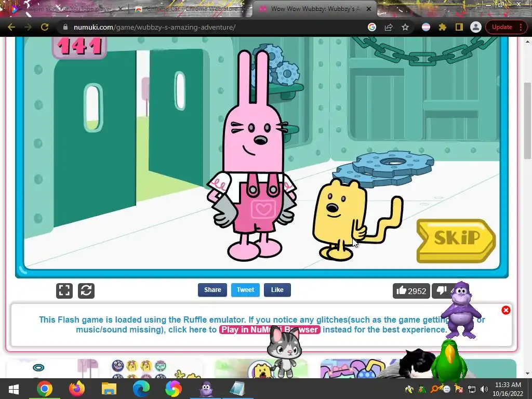Open the colorful swirl taskbar app

click(174, 389)
